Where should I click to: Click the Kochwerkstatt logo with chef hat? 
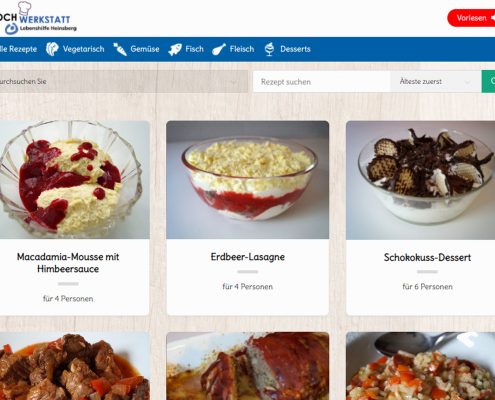(x=37, y=18)
